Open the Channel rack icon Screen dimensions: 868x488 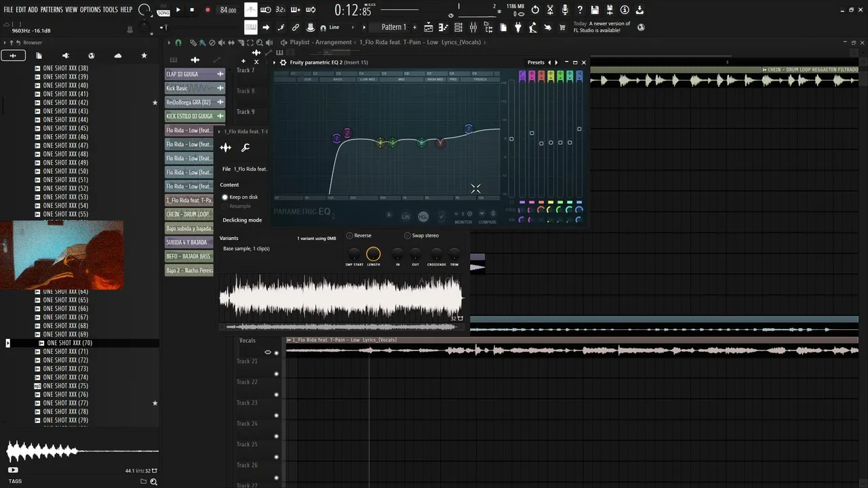click(x=458, y=27)
